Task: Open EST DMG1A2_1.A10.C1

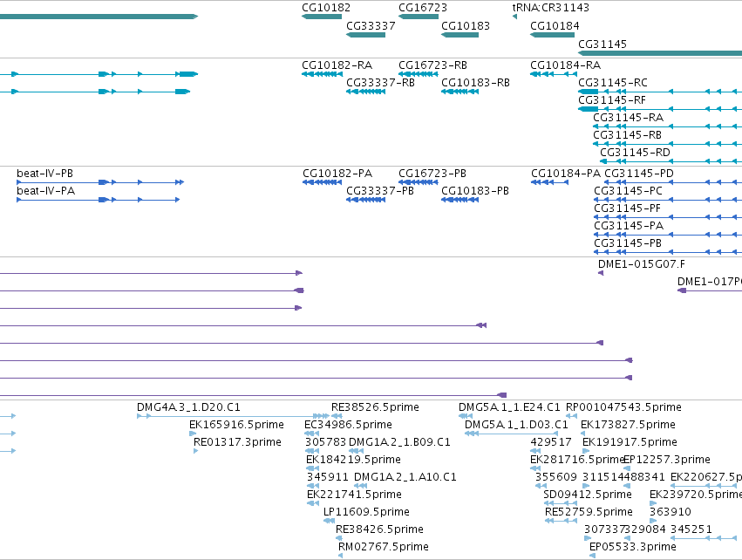Action: [x=405, y=478]
